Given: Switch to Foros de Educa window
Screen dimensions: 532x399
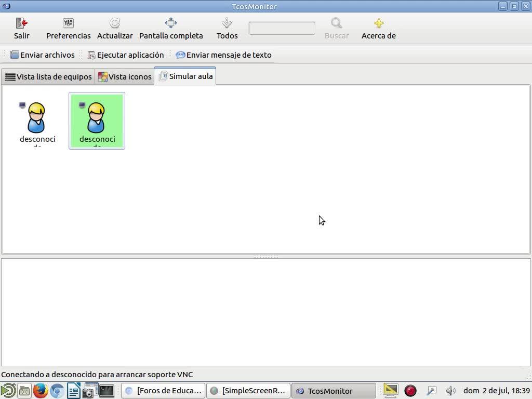Looking at the screenshot, I should (x=163, y=391).
